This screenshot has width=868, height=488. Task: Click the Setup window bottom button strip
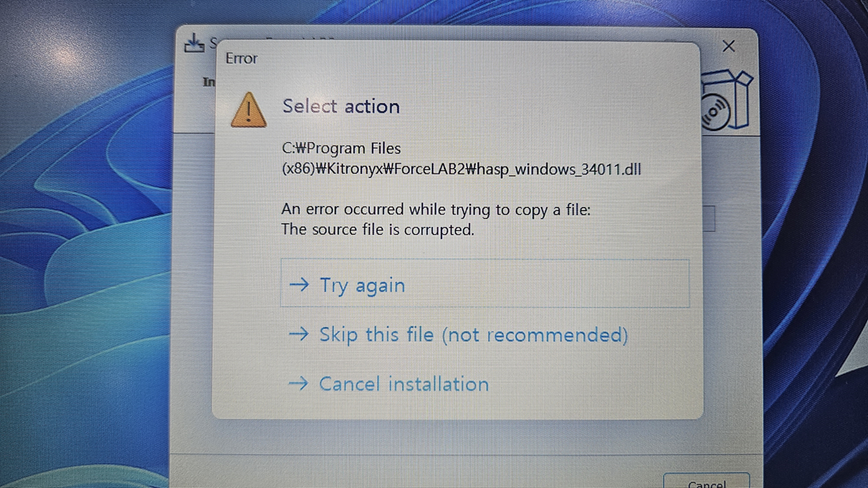466,471
